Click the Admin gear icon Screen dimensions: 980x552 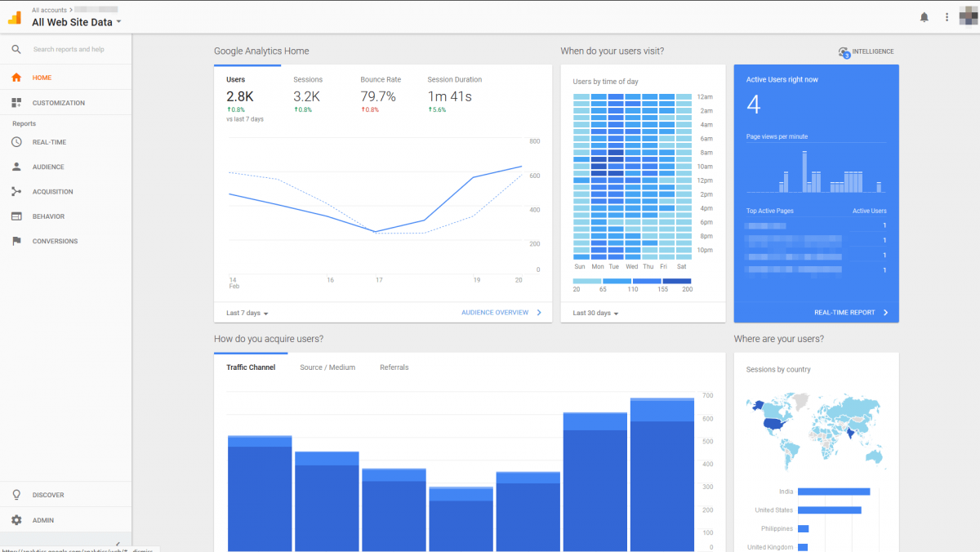pyautogui.click(x=16, y=520)
